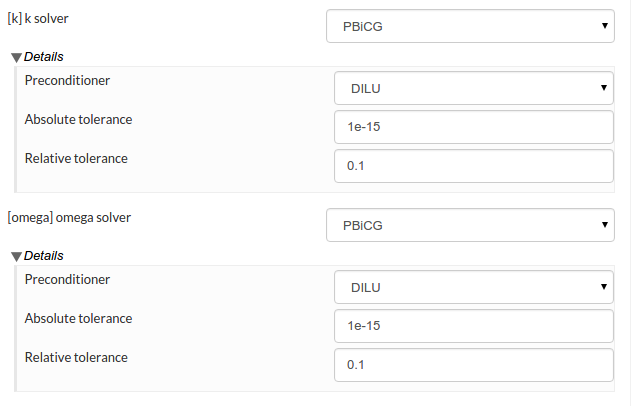Open k solver Preconditioner DILU dropdown
The height and width of the screenshot is (406, 631).
click(473, 89)
